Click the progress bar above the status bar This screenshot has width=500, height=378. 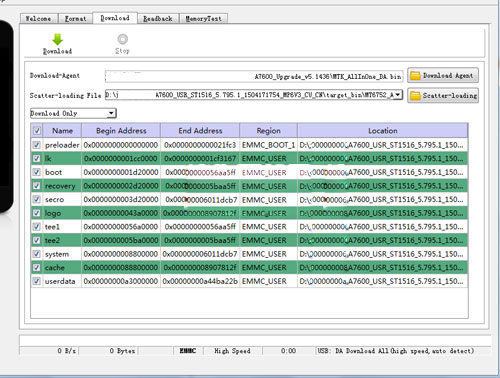coord(255,340)
